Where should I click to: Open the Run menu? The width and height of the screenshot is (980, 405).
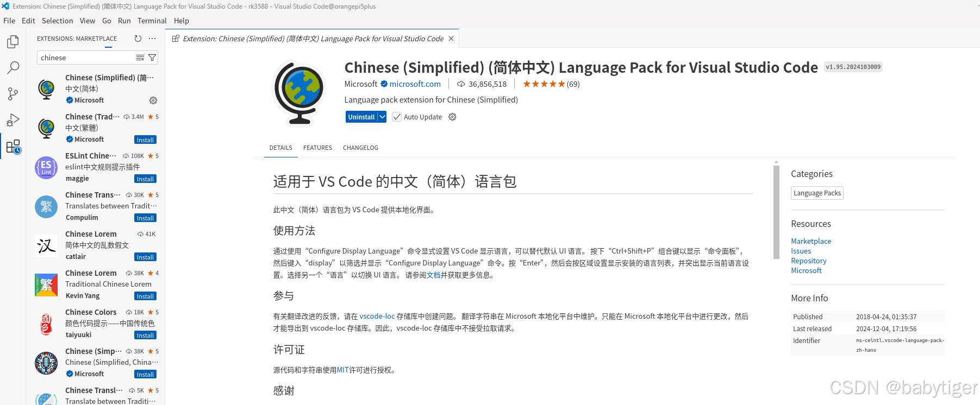pos(124,21)
